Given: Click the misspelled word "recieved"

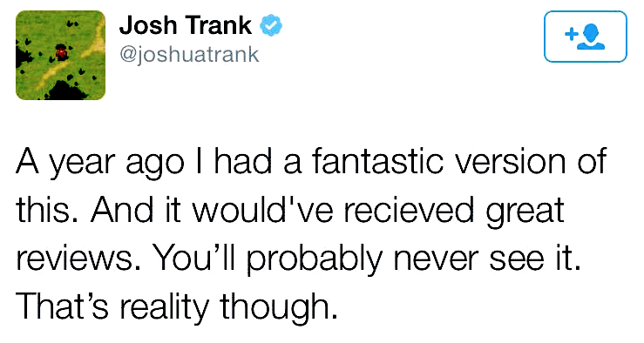Looking at the screenshot, I should point(408,210).
